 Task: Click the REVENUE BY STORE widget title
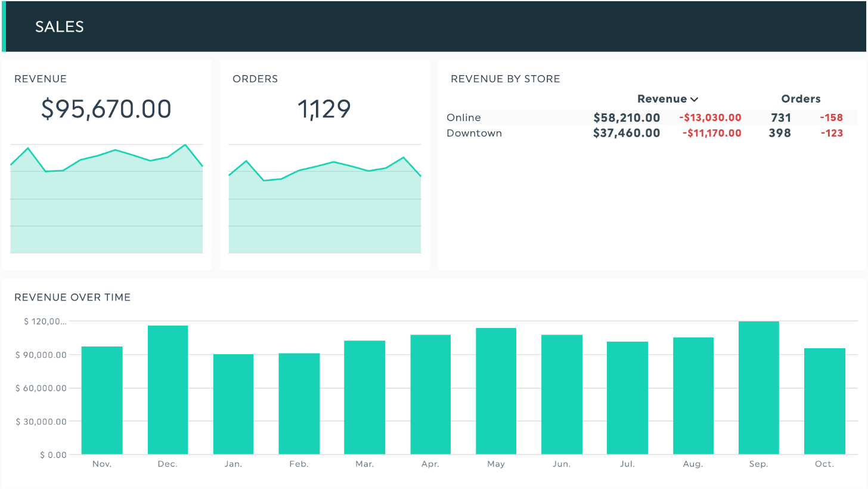click(x=506, y=79)
